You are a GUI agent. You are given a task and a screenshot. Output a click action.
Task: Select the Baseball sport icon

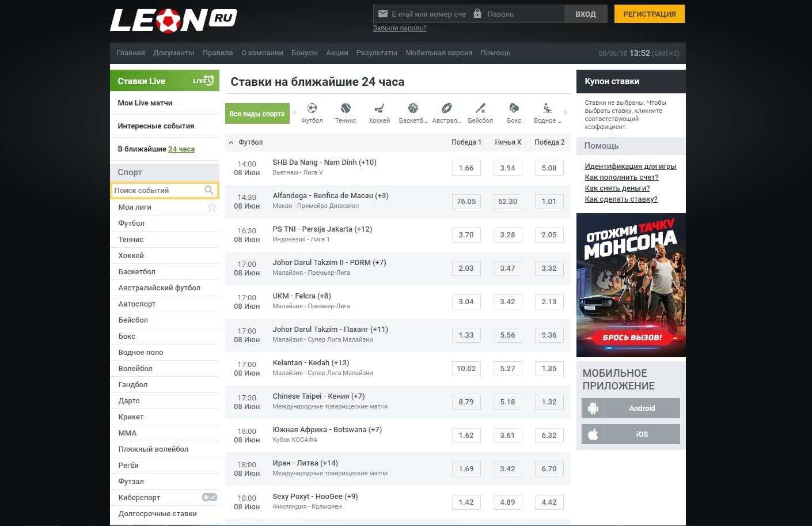pyautogui.click(x=480, y=108)
